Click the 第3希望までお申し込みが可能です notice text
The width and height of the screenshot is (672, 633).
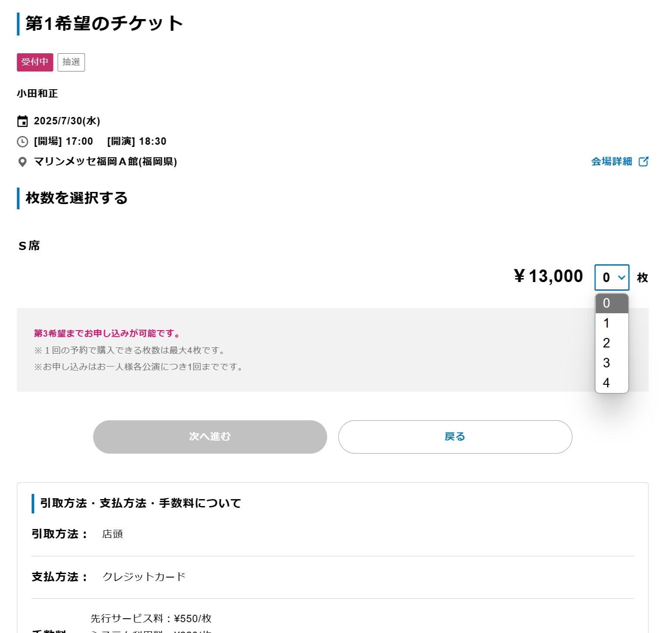(107, 333)
